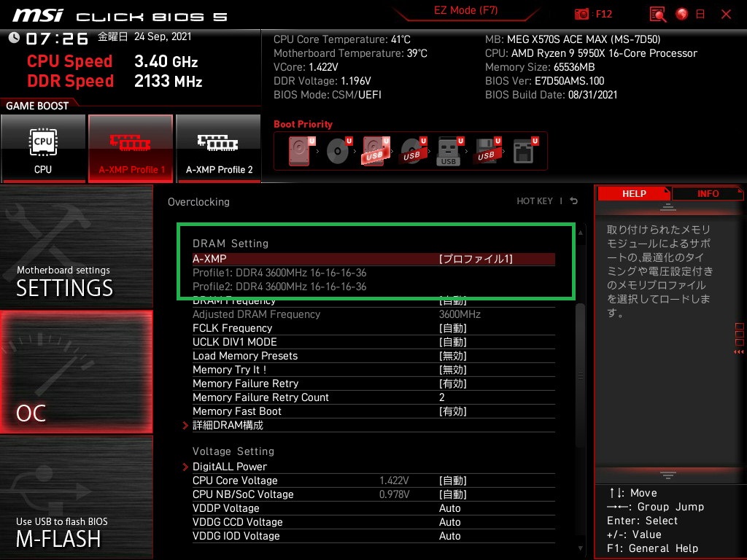
Task: Toggle A-XMP Profile 1
Action: tap(131, 149)
